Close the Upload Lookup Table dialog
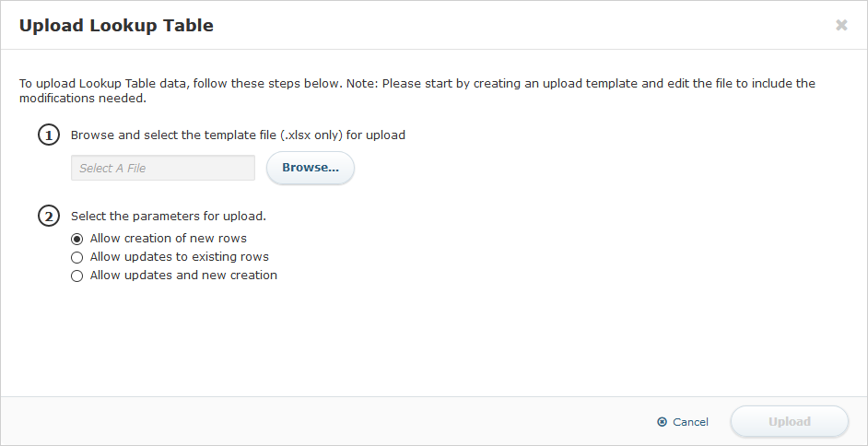The image size is (868, 446). 841,26
